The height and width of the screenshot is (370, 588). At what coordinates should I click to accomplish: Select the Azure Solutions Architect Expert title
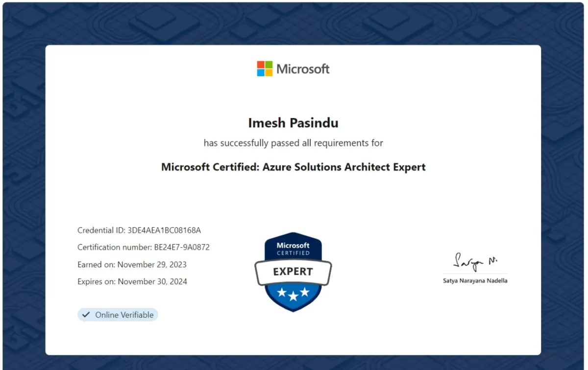[x=293, y=167]
